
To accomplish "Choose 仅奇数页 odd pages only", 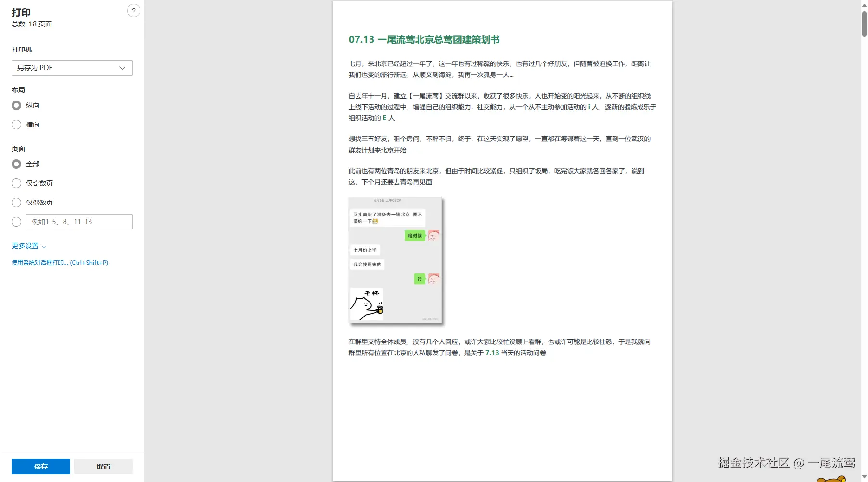I will 16,183.
